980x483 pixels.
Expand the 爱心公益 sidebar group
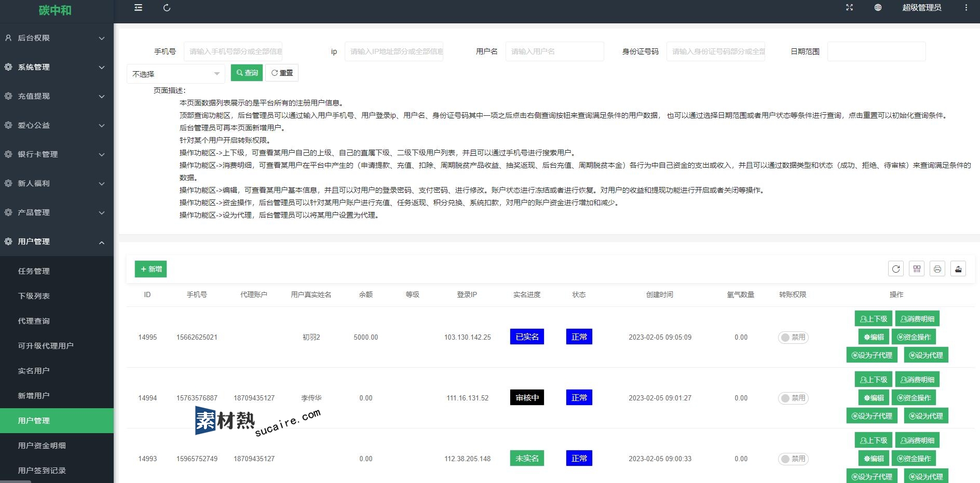tap(57, 125)
